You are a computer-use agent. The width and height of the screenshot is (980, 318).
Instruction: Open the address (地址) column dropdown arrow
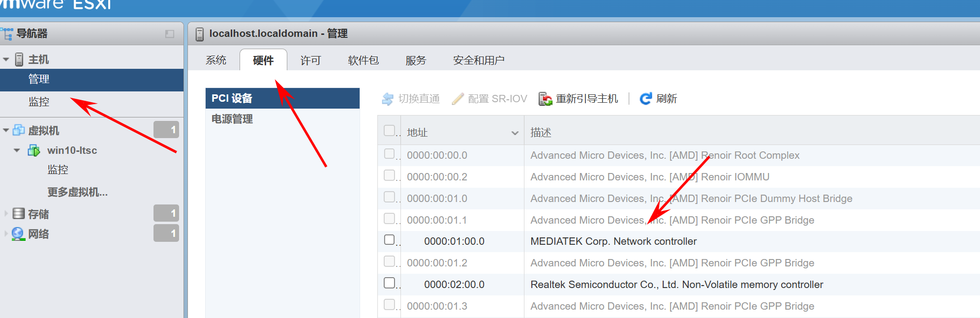(515, 133)
